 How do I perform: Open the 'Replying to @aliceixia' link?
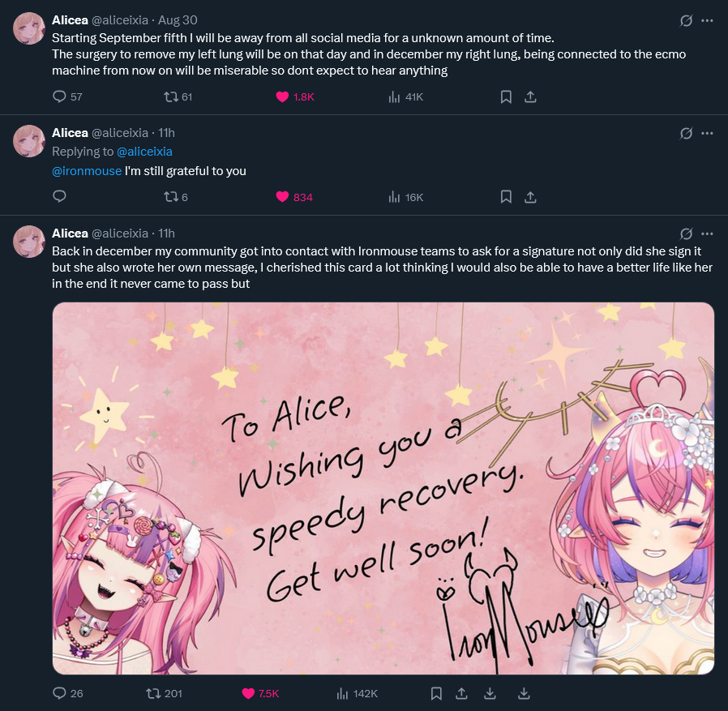click(144, 152)
